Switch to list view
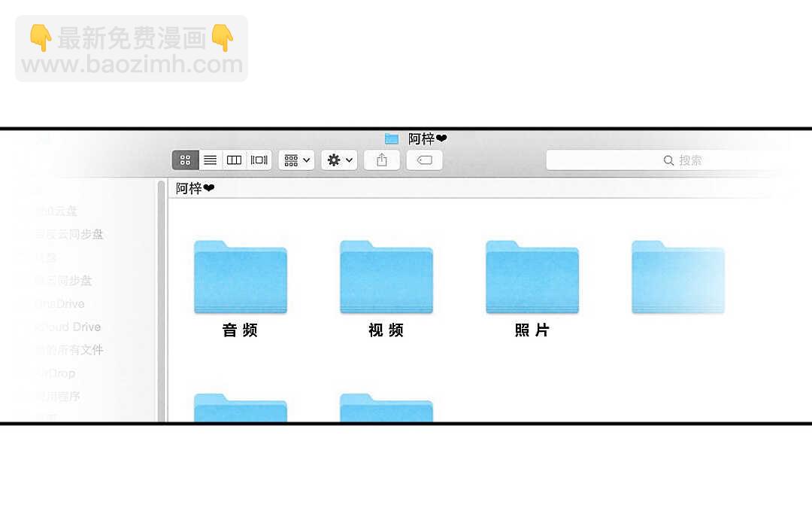The image size is (812, 508). [211, 160]
